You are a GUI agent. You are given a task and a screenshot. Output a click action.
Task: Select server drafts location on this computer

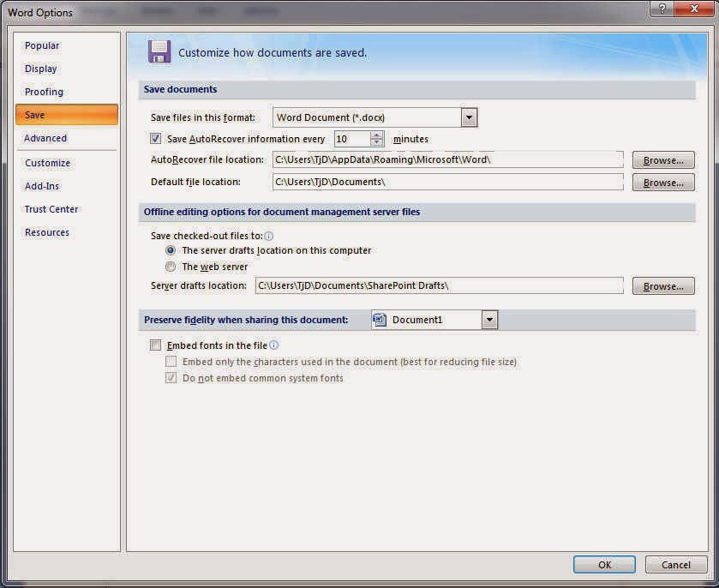171,250
